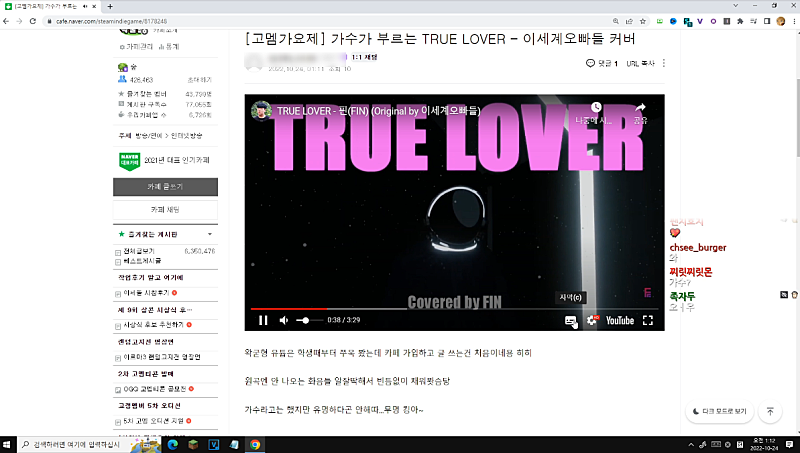
Task: Open the uploader channel avatar in video
Action: (261, 110)
